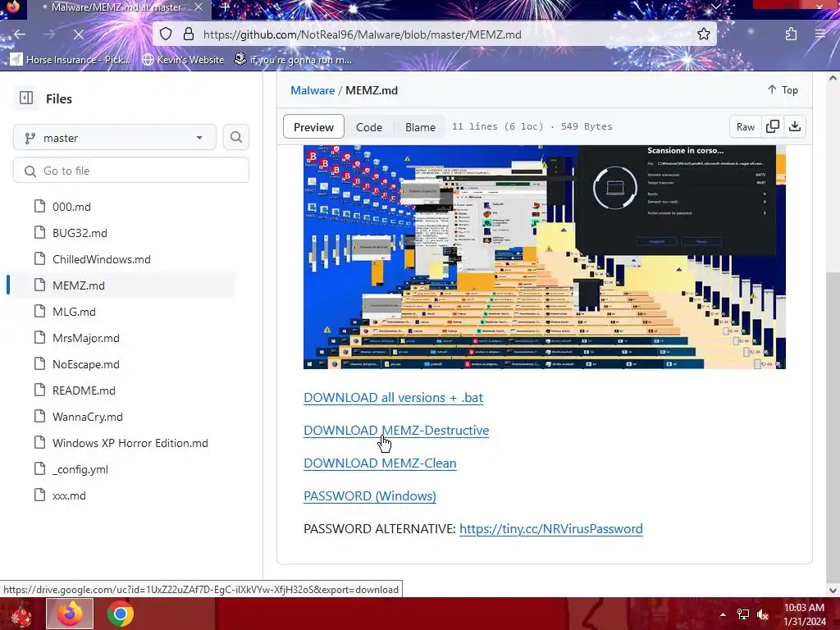List all tabs with the dropdown chevron

coord(715,7)
